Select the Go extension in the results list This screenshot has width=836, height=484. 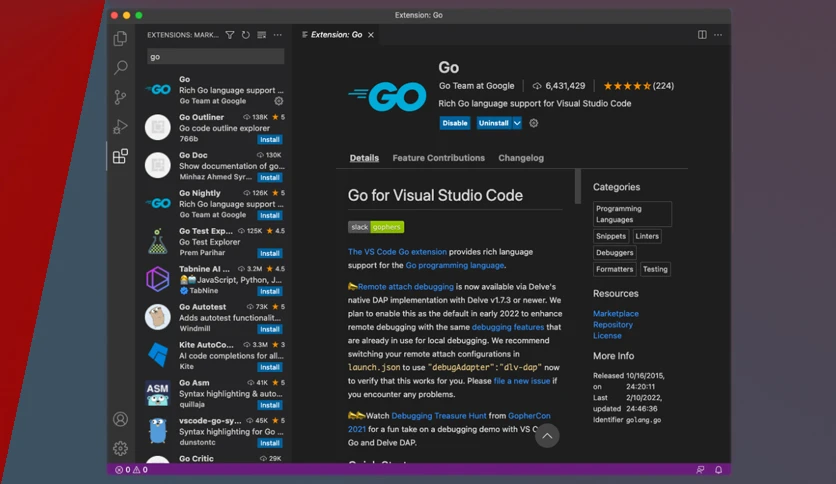pos(215,90)
